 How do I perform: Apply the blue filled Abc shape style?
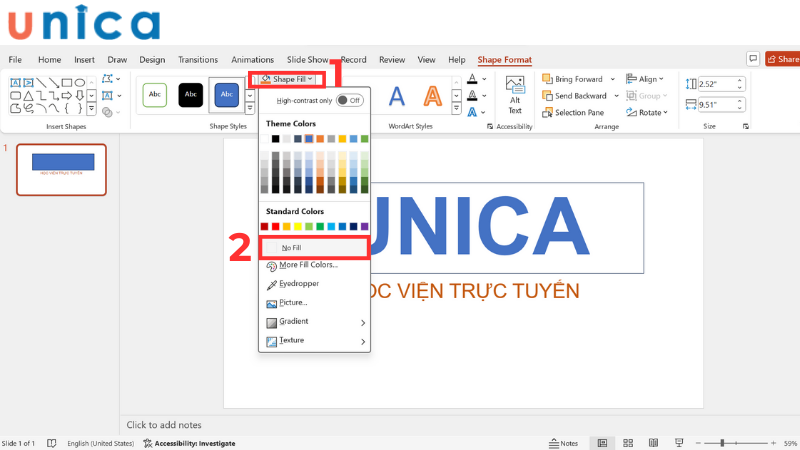[227, 95]
